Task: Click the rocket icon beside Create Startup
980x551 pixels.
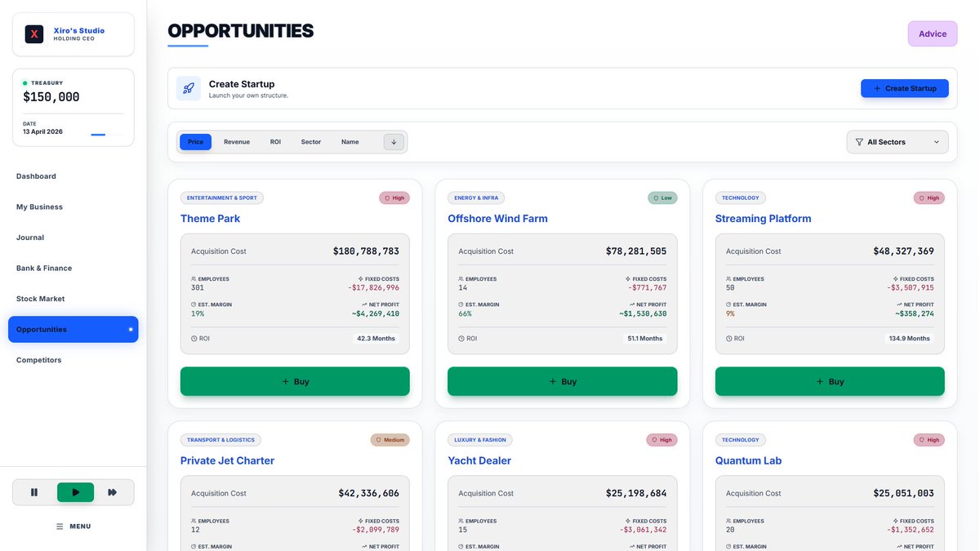Action: pos(189,88)
